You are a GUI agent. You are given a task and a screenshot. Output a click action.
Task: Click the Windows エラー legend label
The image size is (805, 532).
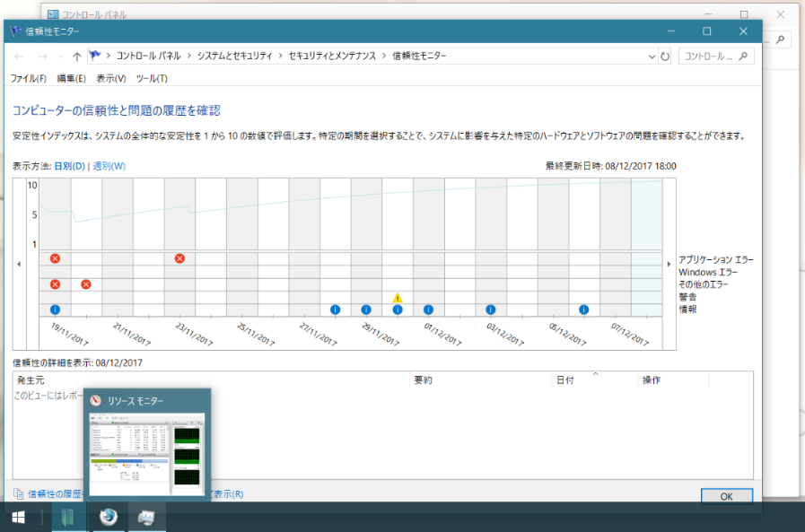coord(708,272)
